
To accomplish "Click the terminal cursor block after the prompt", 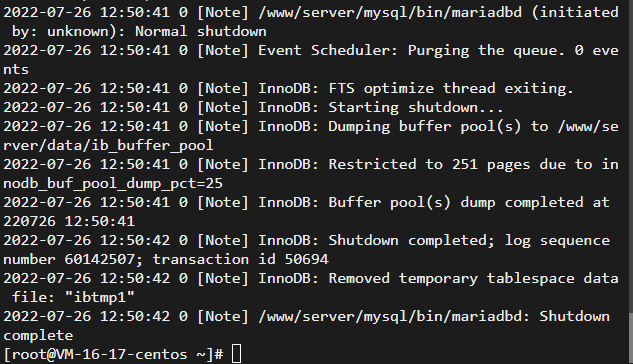I will (237, 354).
